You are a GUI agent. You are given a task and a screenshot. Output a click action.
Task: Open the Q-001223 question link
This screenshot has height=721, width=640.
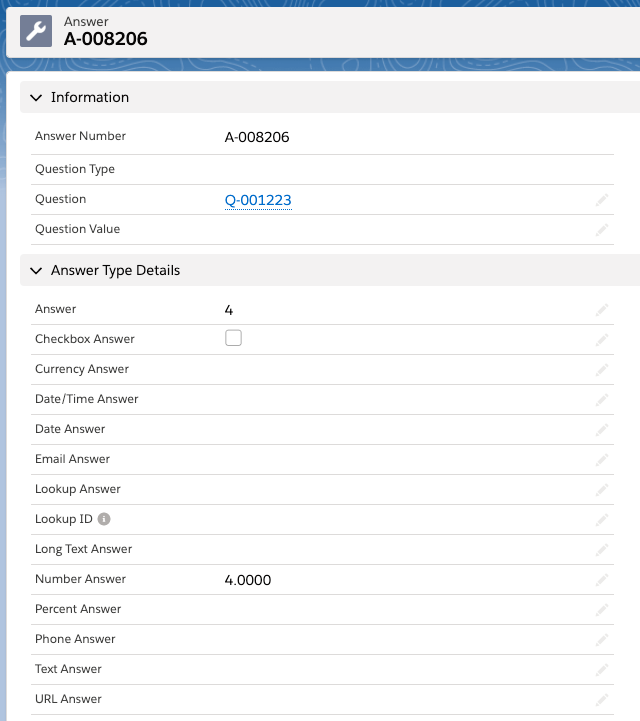click(258, 200)
